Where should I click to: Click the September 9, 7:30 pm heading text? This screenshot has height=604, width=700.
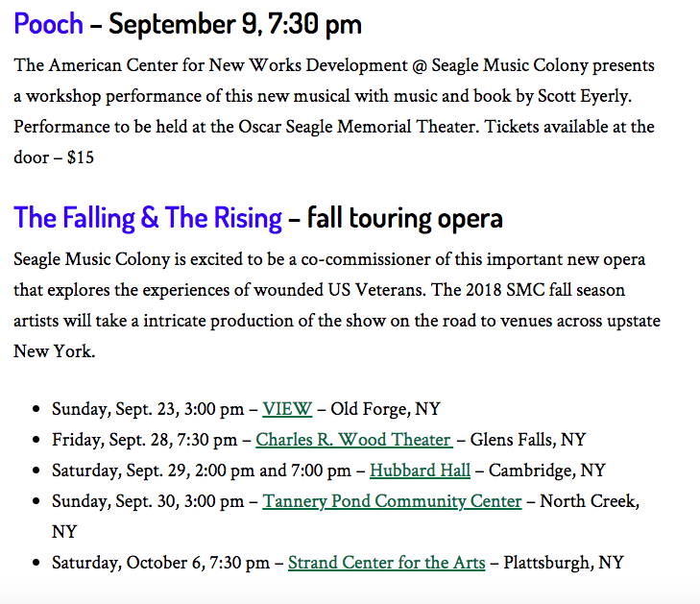[235, 25]
